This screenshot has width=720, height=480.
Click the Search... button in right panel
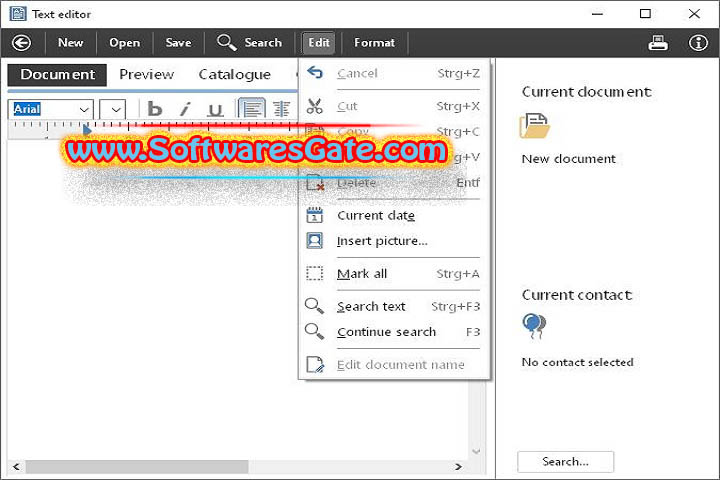click(565, 462)
